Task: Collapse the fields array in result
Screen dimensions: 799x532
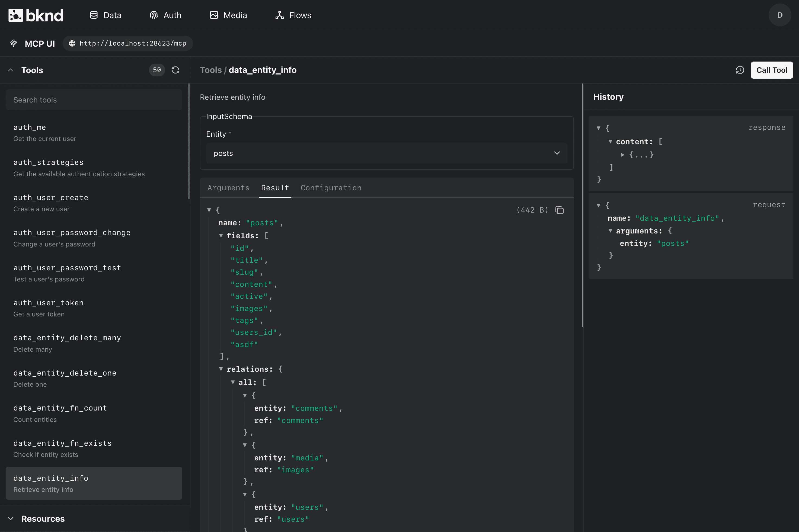Action: (x=221, y=235)
